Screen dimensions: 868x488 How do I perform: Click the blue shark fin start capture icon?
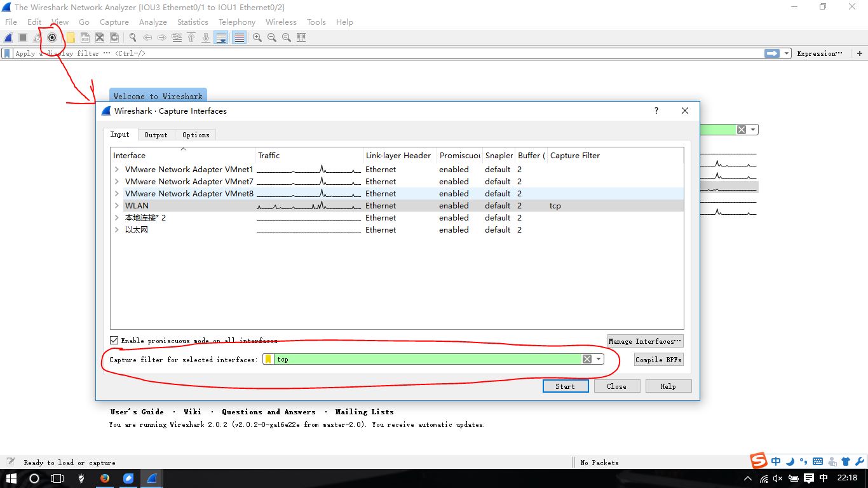point(9,37)
